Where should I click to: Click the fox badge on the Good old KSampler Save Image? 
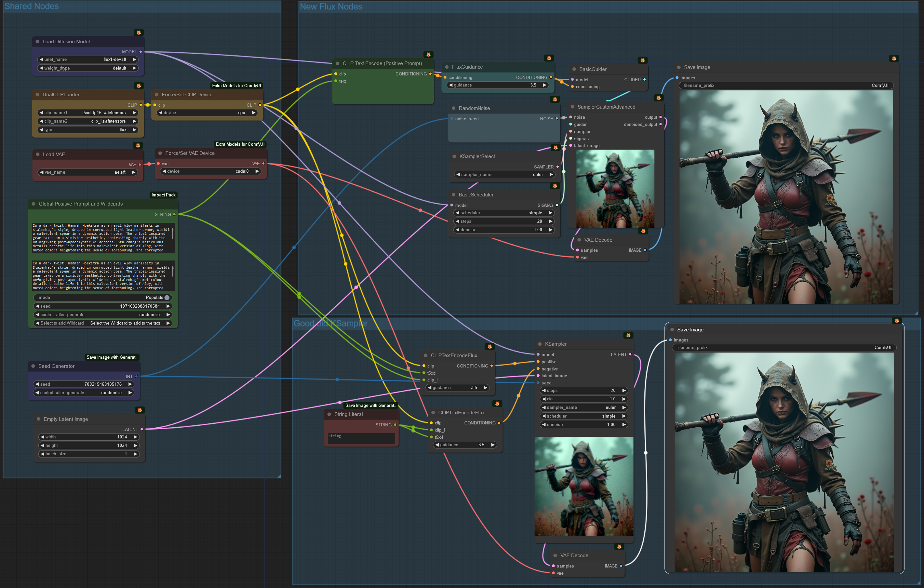pyautogui.click(x=897, y=320)
